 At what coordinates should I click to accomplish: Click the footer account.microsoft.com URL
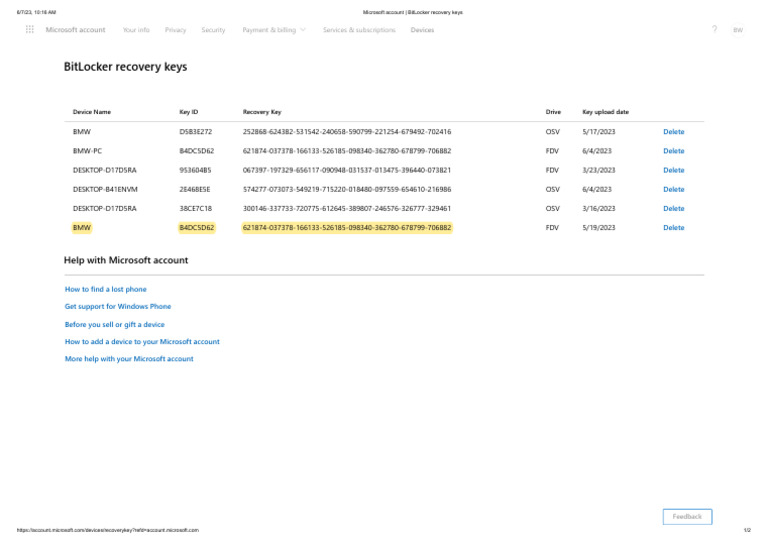[108, 530]
